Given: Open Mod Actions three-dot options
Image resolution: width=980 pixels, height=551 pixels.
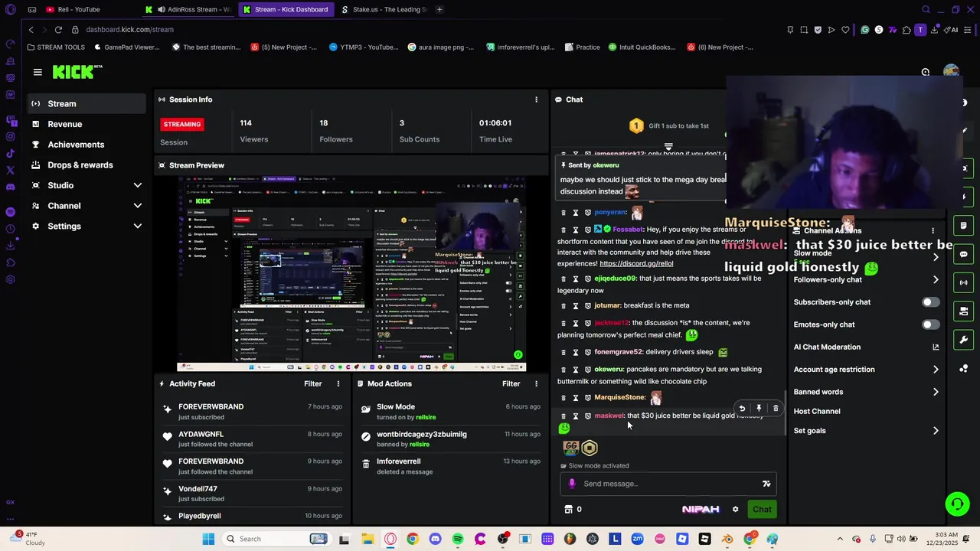Looking at the screenshot, I should (x=536, y=383).
